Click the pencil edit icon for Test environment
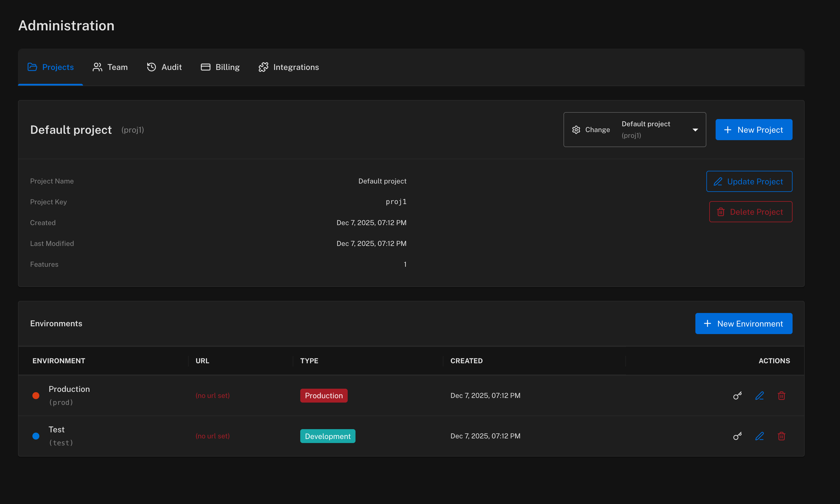840x504 pixels. [x=759, y=436]
